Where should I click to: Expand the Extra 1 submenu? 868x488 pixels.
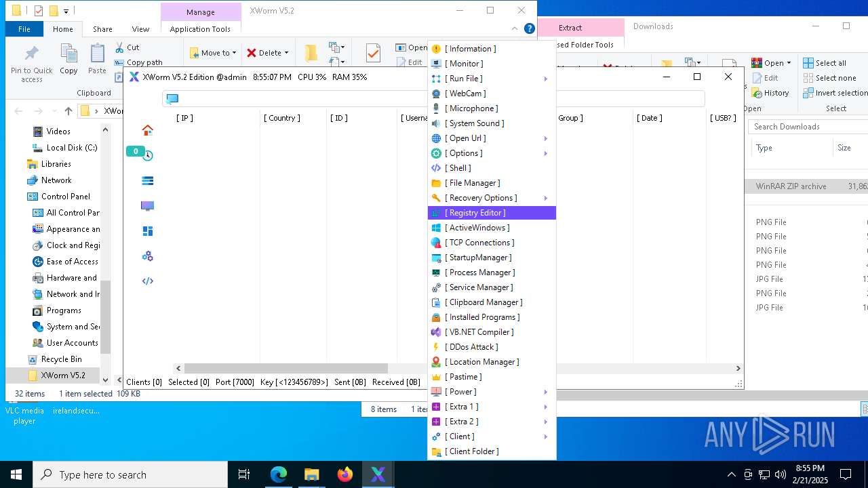pos(545,407)
